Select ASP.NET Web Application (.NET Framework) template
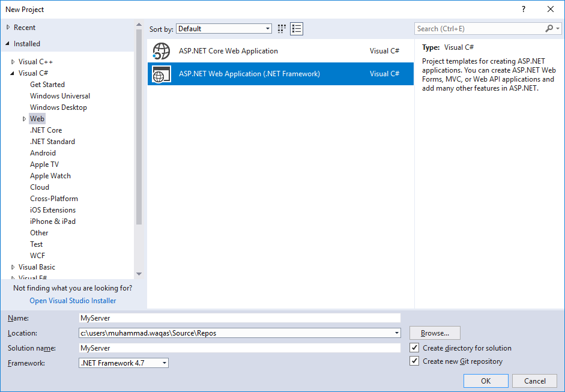 (x=280, y=74)
